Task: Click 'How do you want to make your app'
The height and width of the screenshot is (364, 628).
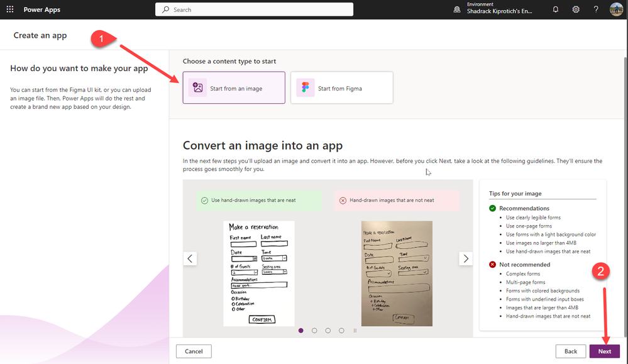Action: tap(79, 69)
